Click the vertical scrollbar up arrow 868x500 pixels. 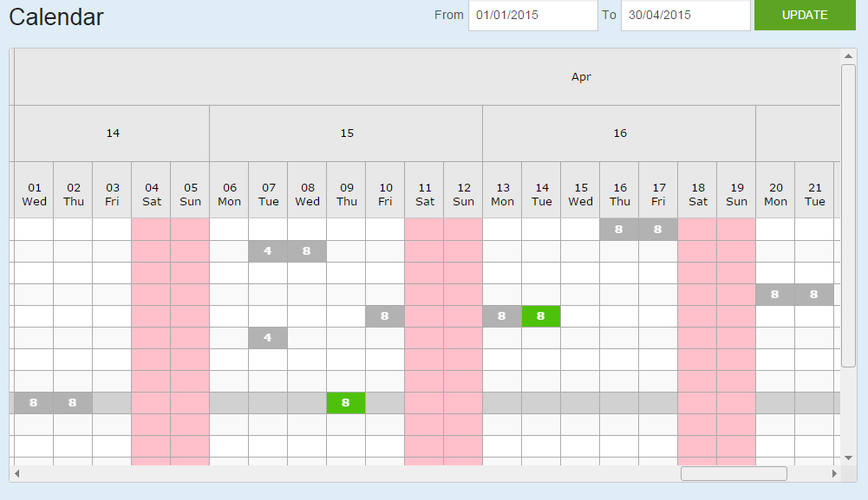(848, 56)
